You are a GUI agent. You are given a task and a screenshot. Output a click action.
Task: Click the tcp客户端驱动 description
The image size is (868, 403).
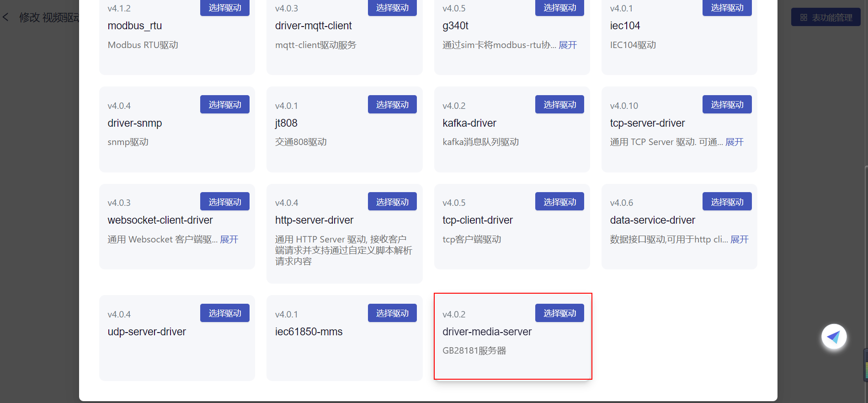click(472, 239)
